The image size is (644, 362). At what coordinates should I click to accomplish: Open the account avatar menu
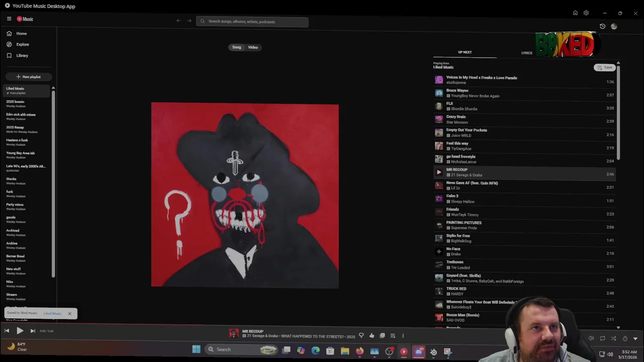pyautogui.click(x=614, y=26)
